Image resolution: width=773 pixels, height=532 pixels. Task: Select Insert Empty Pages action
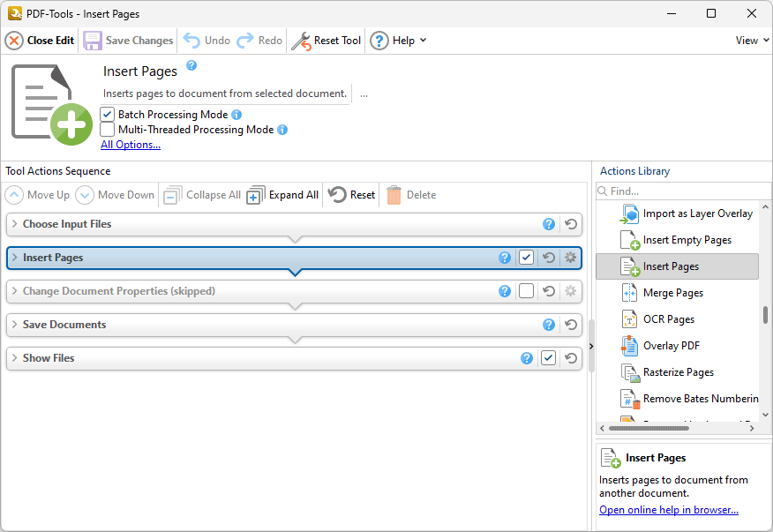point(678,240)
